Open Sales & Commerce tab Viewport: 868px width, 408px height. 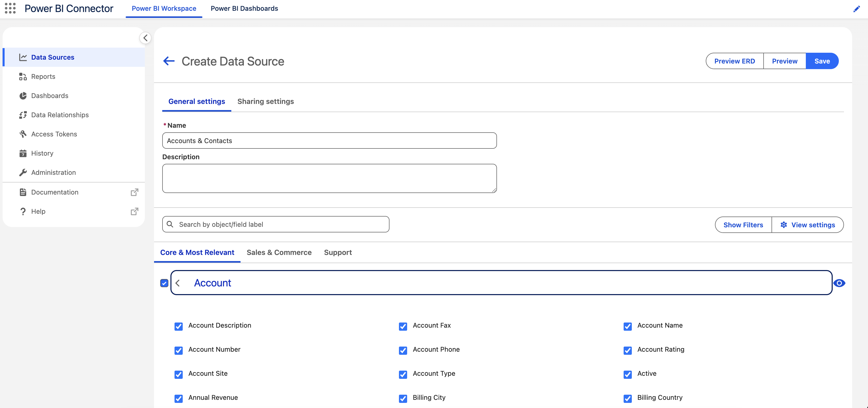(279, 252)
